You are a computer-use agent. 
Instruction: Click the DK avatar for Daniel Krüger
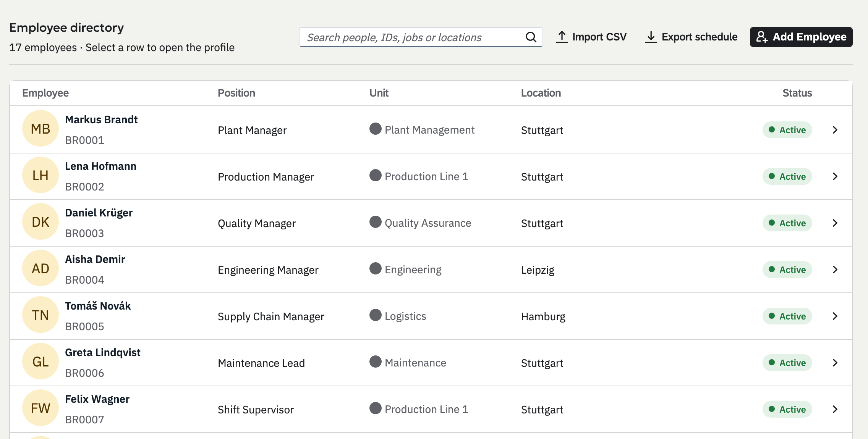point(40,222)
